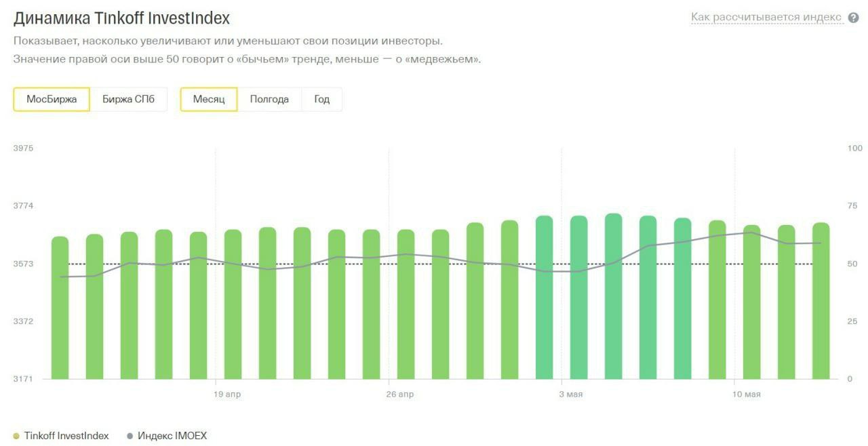This screenshot has height=446, width=868.
Task: Click the question mark help icon
Action: click(x=853, y=18)
